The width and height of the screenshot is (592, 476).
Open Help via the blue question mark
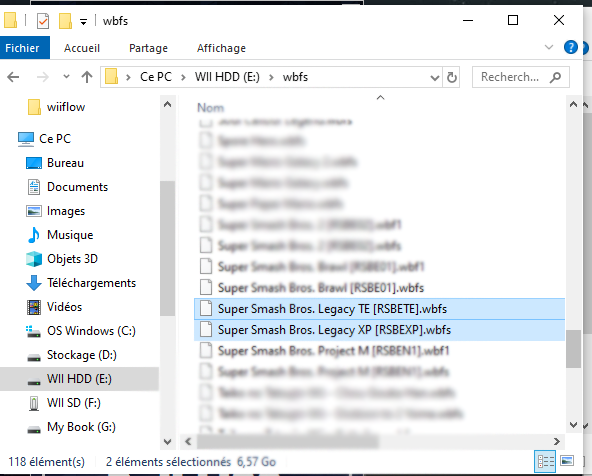[570, 47]
